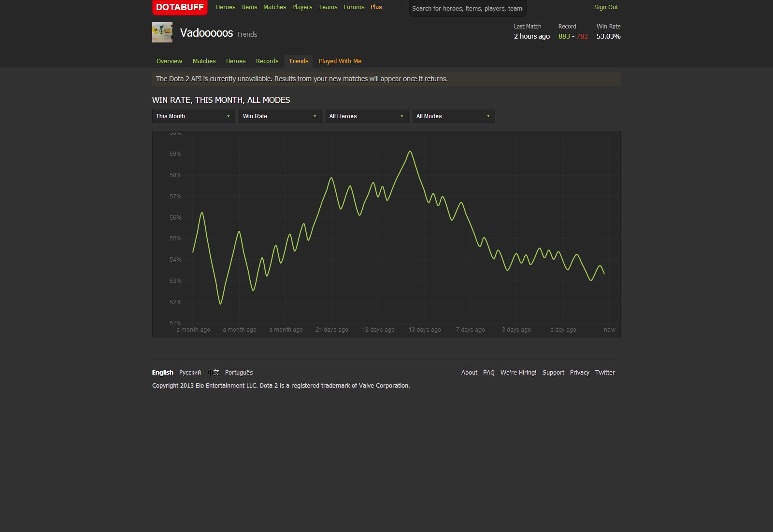This screenshot has width=773, height=532.
Task: Switch to the Heroes profile tab
Action: [x=236, y=61]
